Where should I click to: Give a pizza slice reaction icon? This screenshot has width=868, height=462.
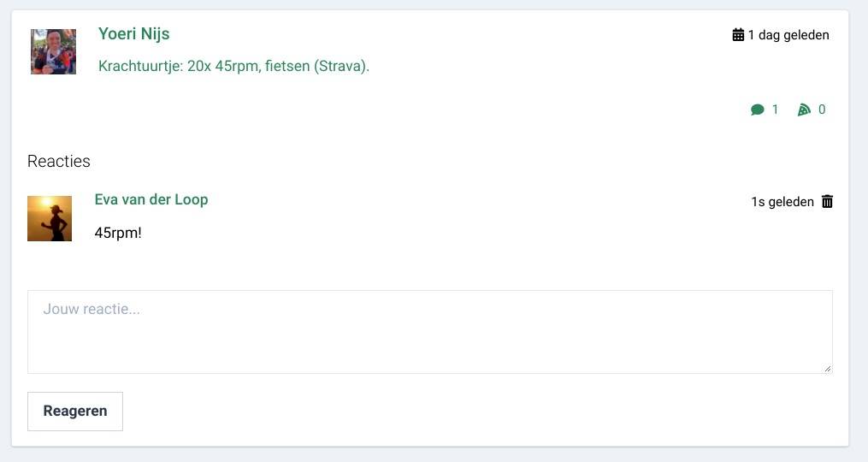coord(804,110)
